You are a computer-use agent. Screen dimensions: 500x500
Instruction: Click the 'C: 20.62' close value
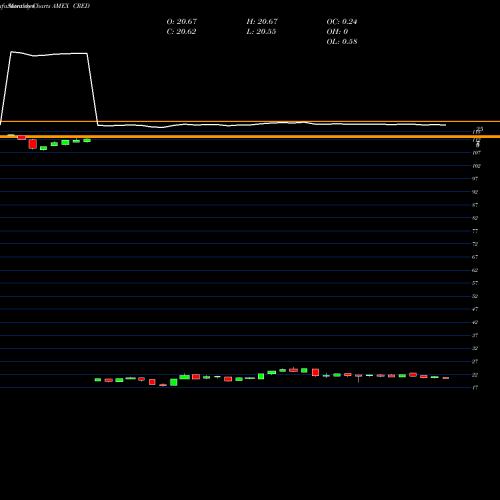[x=181, y=32]
